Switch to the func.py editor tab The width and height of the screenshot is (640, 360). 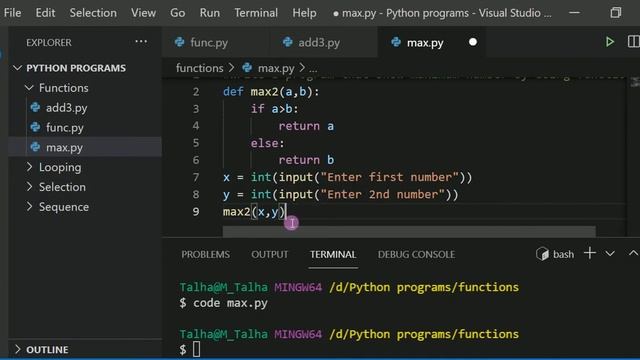tap(216, 42)
